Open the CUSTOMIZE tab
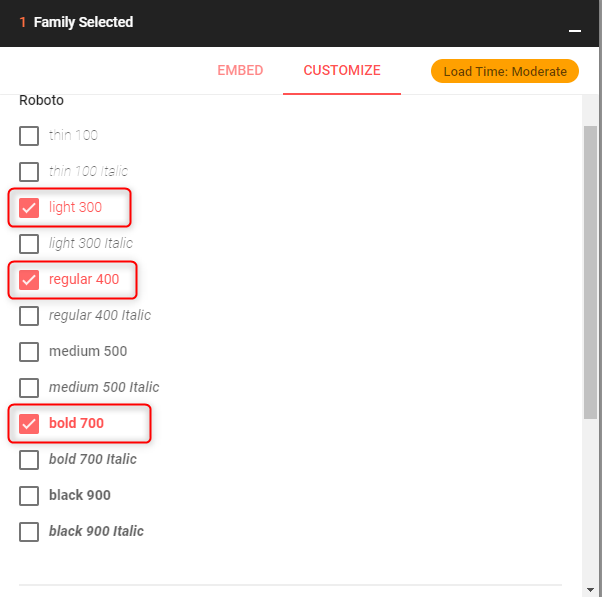Viewport: 602px width, 597px height. pos(342,71)
